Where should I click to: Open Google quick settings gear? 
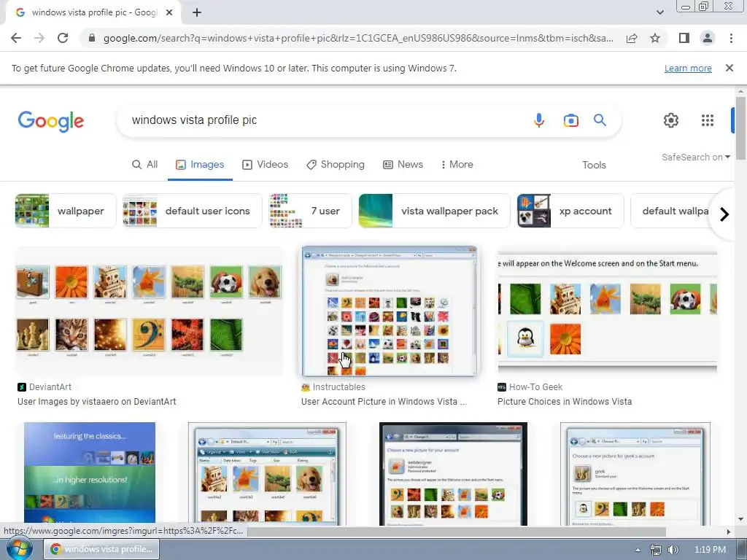[x=671, y=120]
